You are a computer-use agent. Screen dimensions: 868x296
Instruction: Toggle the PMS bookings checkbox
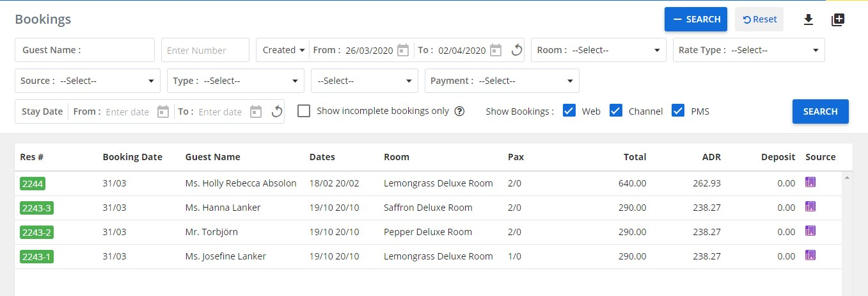(x=678, y=111)
